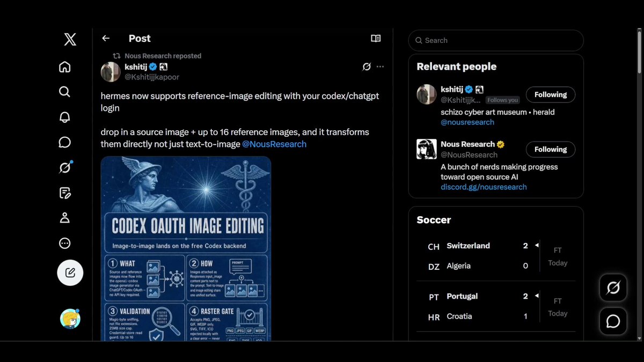
Task: Open Profile icon in sidebar
Action: pyautogui.click(x=65, y=218)
